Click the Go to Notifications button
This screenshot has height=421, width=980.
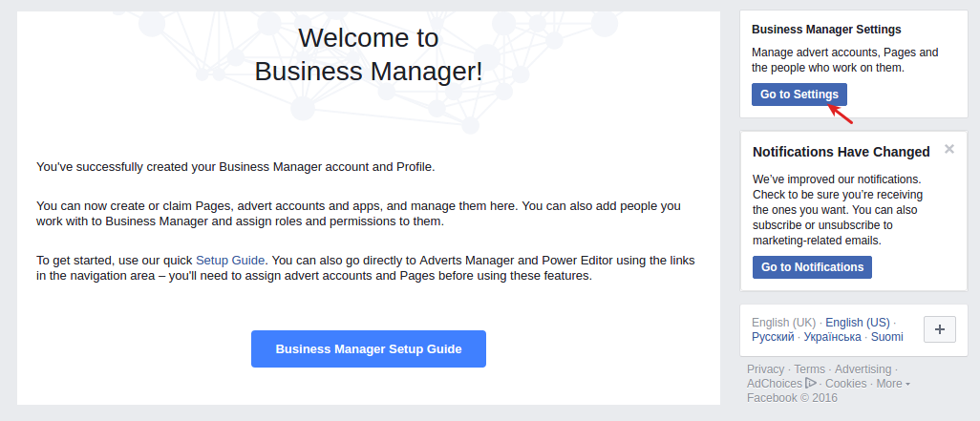[x=812, y=266]
